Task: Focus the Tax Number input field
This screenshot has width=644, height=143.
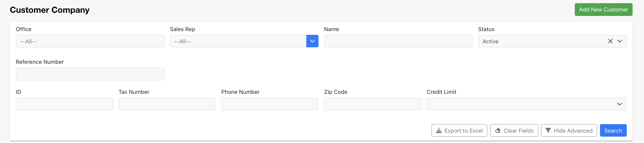Action: [167, 104]
